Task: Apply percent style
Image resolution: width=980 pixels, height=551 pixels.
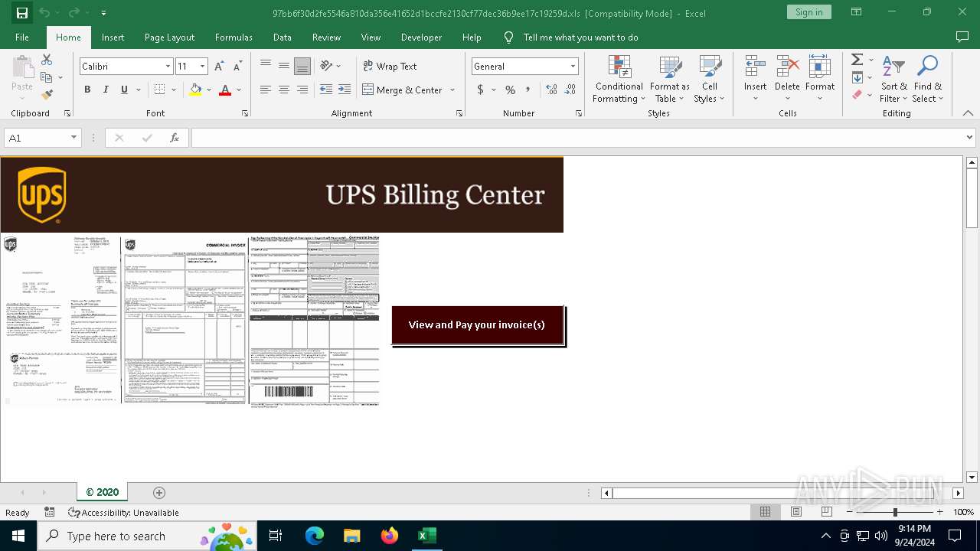Action: coord(510,90)
